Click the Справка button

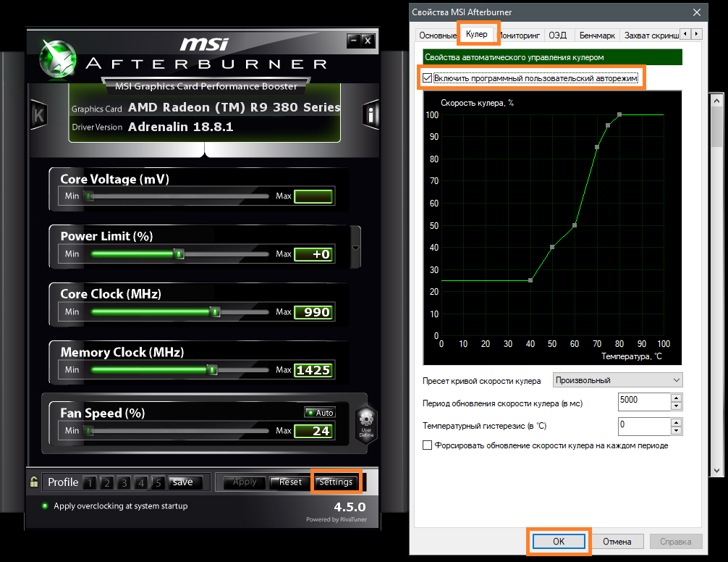coord(676,541)
